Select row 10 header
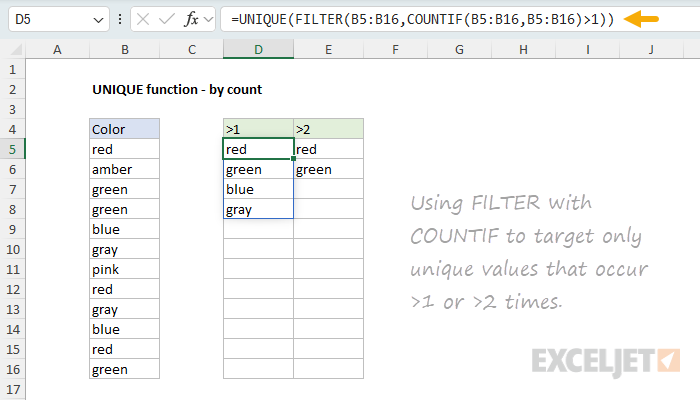The image size is (700, 400). click(x=12, y=249)
